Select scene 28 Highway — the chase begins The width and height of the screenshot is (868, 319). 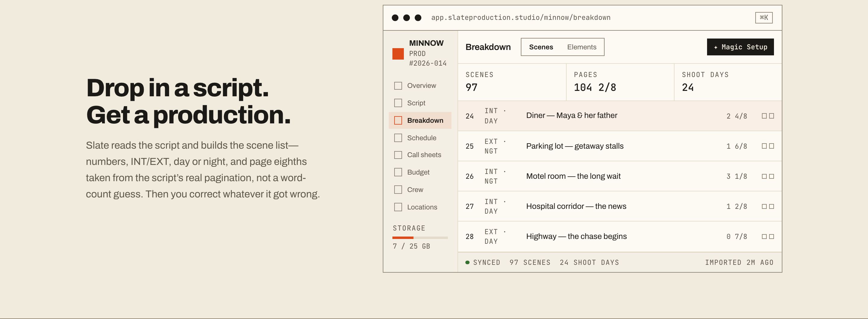[x=620, y=237]
